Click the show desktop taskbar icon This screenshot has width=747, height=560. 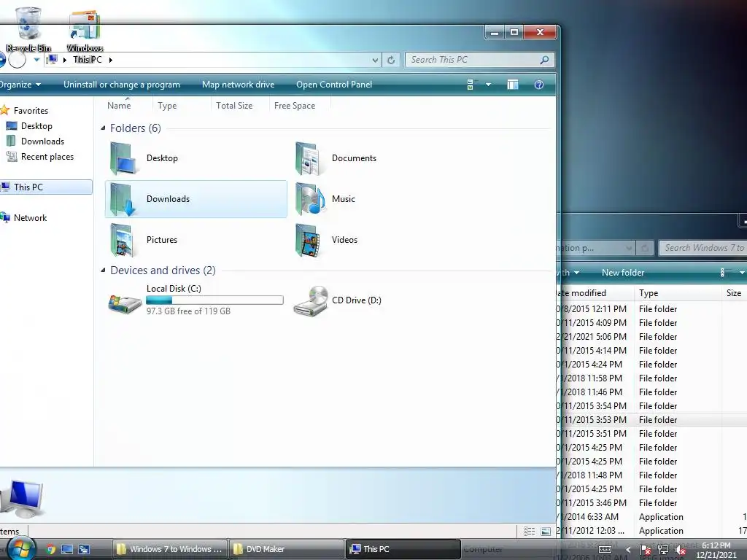point(67,549)
